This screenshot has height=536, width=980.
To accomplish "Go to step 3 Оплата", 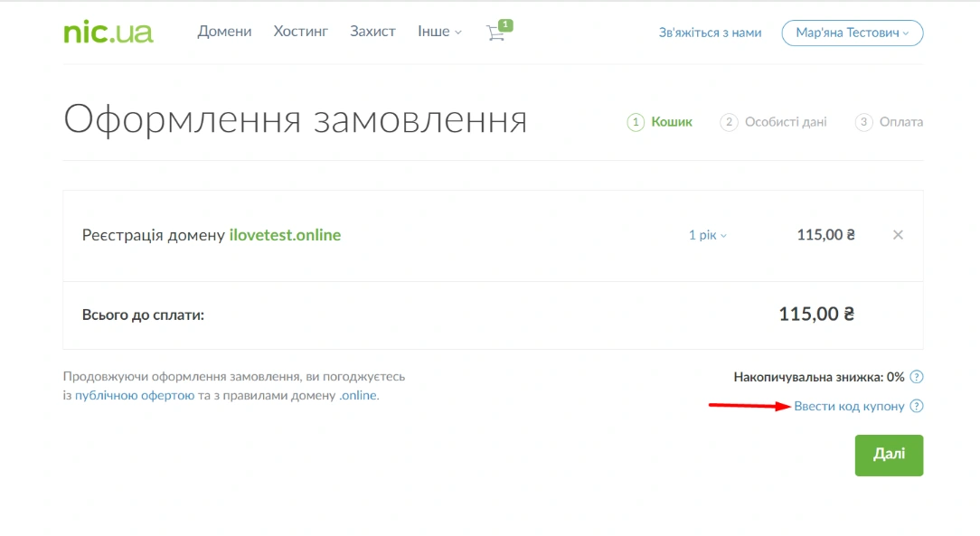I will [900, 122].
